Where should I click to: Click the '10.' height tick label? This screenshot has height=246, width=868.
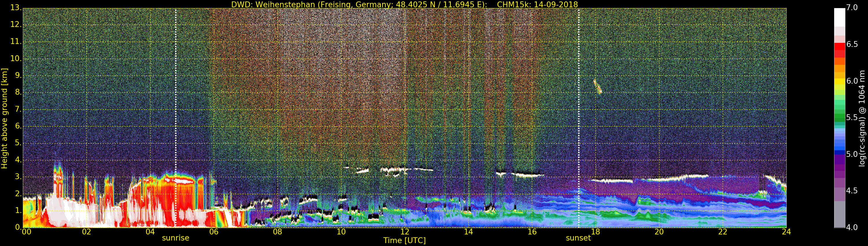pyautogui.click(x=16, y=58)
